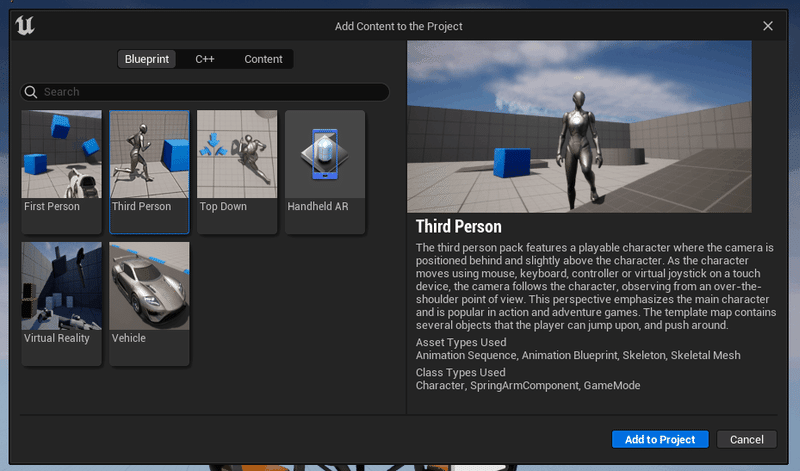
Task: Click the dialog title Add Content to the Project
Action: pyautogui.click(x=398, y=27)
